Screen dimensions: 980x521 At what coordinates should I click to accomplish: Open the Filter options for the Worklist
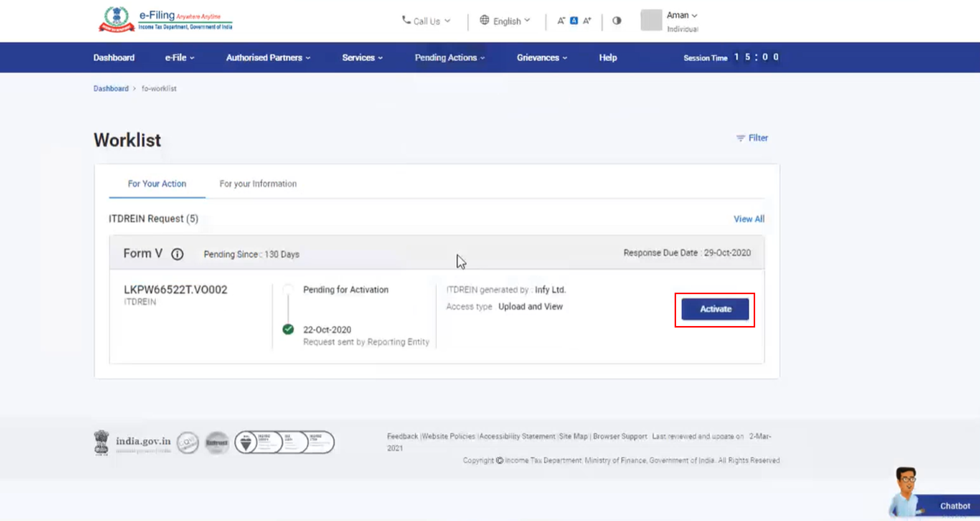coord(752,138)
